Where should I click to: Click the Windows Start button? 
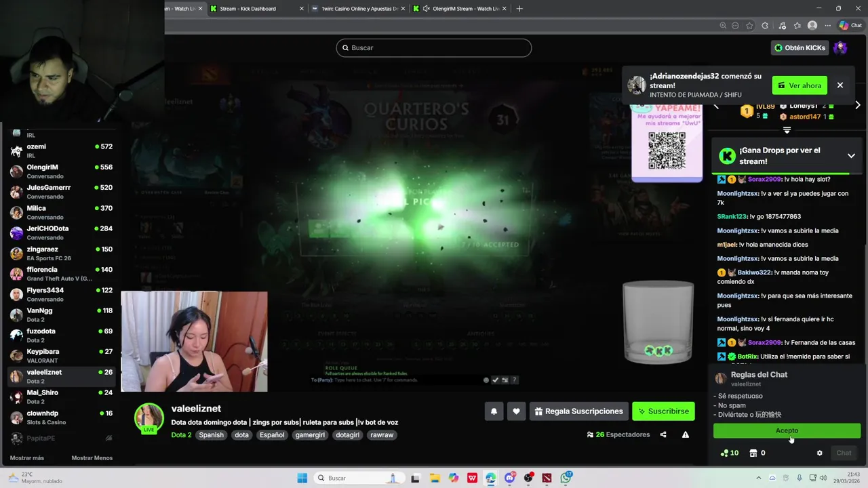point(302,478)
